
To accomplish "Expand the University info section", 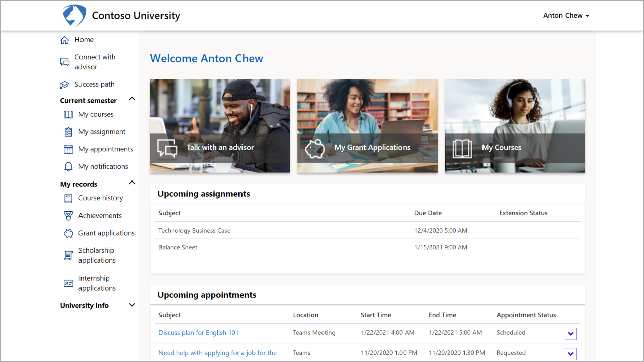I will click(x=132, y=305).
